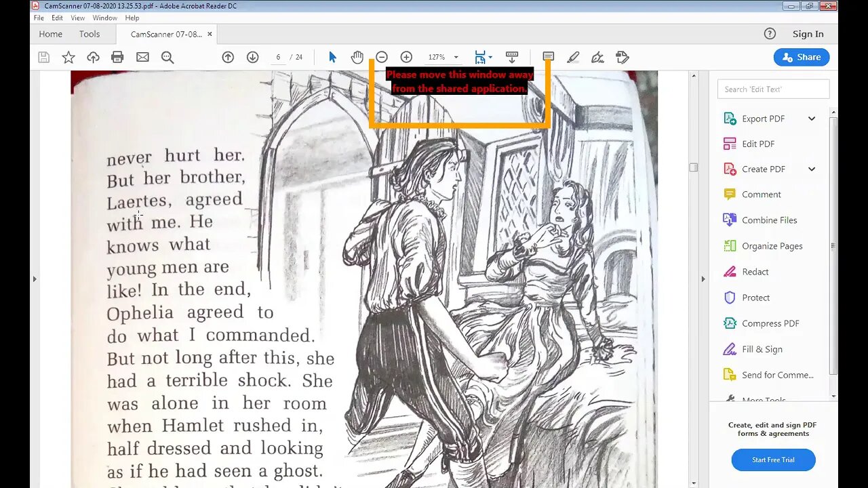868x488 pixels.
Task: Open the Window menu
Action: 105,18
